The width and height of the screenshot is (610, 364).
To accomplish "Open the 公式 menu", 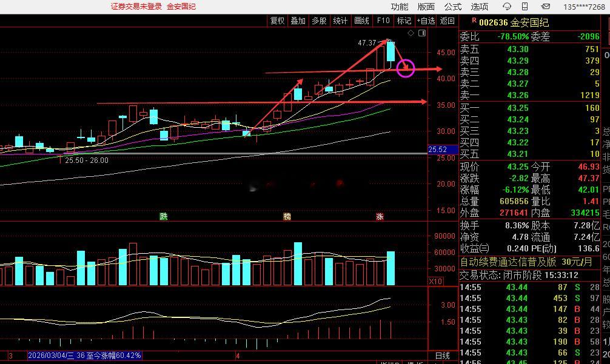I will click(453, 7).
